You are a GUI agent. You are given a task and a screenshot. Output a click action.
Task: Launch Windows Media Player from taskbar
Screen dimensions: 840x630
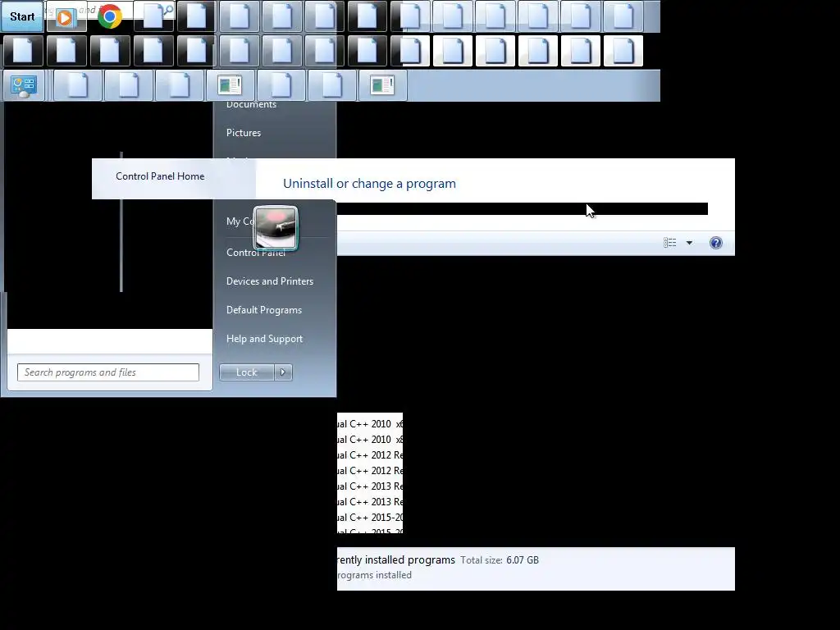pos(66,18)
